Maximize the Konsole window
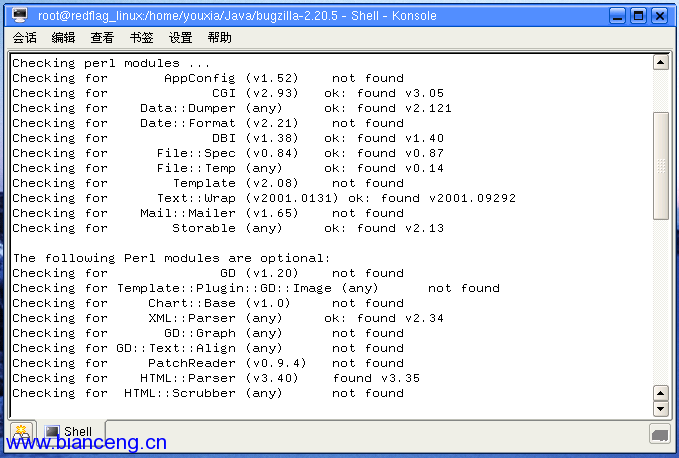Image resolution: width=679 pixels, height=458 pixels. pos(639,16)
